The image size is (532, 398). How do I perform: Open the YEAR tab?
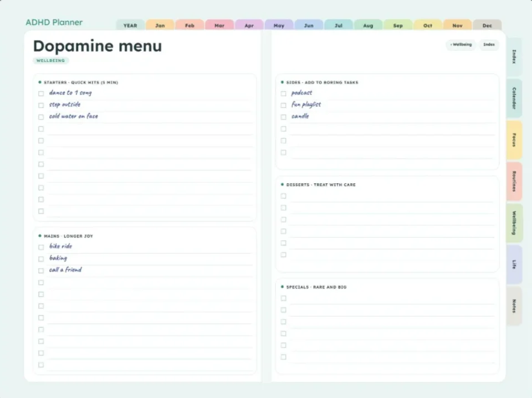click(130, 25)
